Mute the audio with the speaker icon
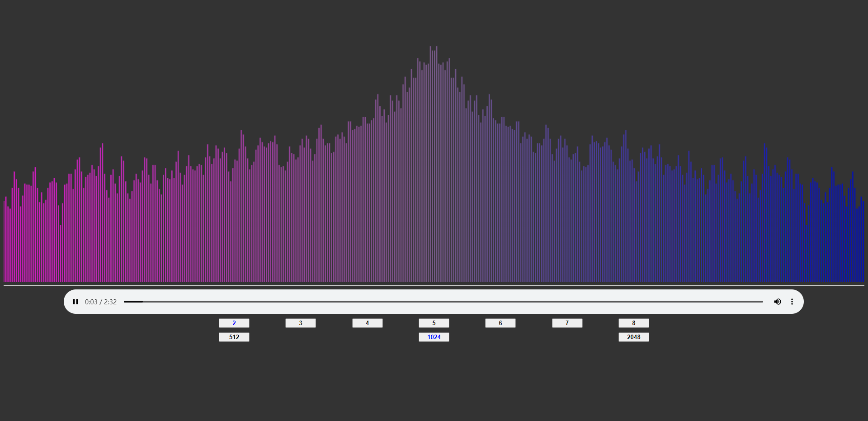868x421 pixels. 778,302
